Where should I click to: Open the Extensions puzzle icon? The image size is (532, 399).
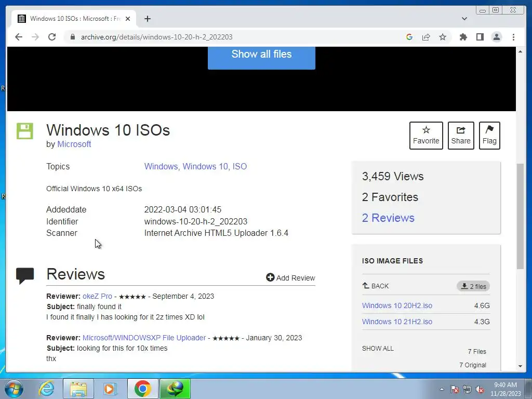(463, 37)
